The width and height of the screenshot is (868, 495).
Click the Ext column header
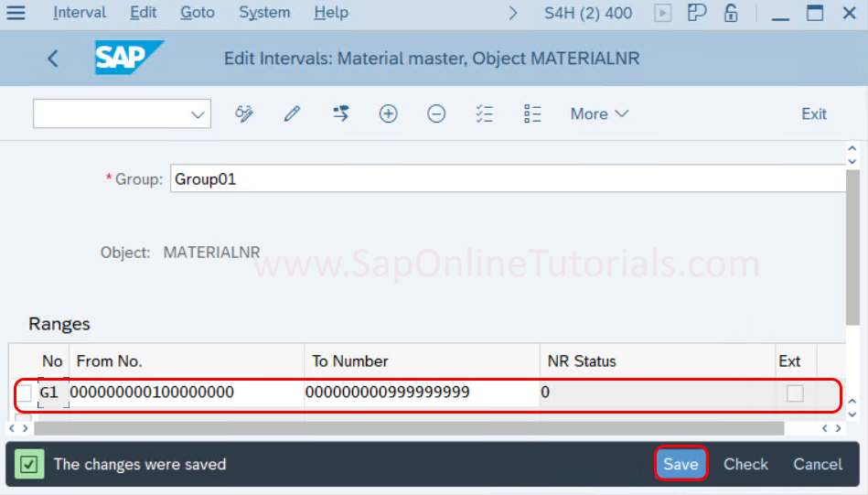click(796, 361)
